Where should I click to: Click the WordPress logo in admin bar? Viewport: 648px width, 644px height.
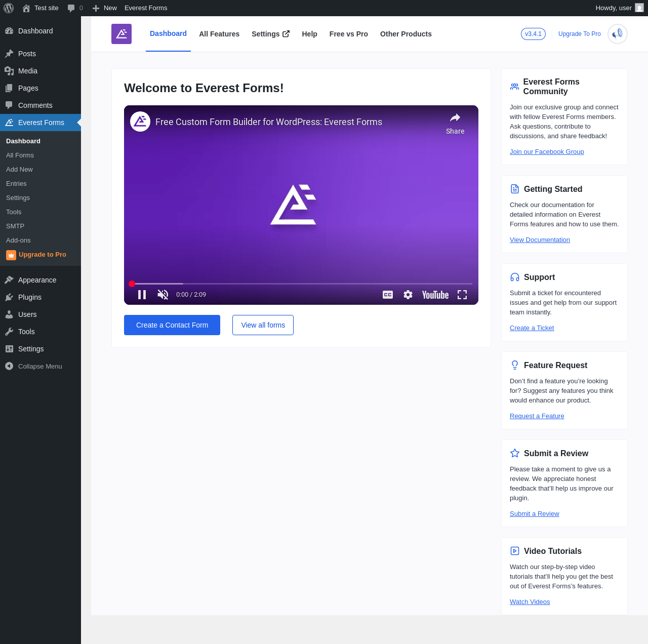coord(9,8)
